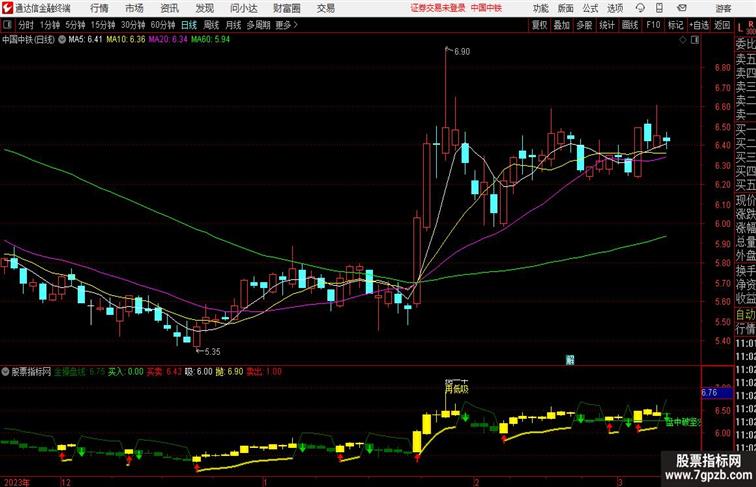Select the 日线 daily period tab
The width and height of the screenshot is (756, 487).
pyautogui.click(x=189, y=25)
